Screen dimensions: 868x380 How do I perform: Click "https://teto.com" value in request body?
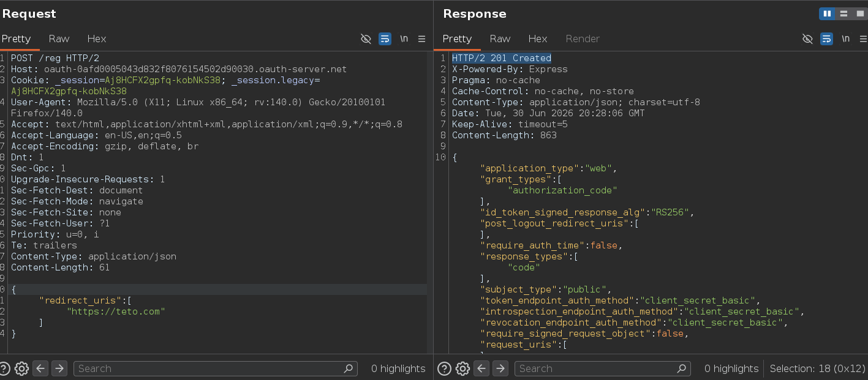pos(116,311)
